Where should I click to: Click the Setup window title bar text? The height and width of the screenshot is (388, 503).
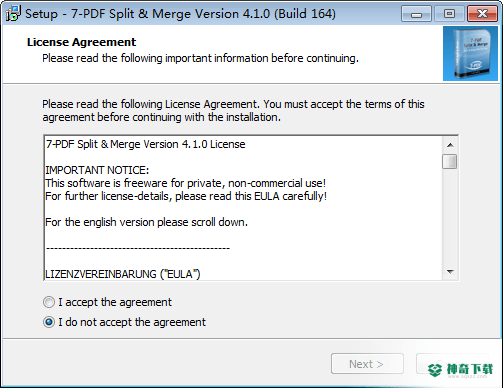click(x=180, y=14)
